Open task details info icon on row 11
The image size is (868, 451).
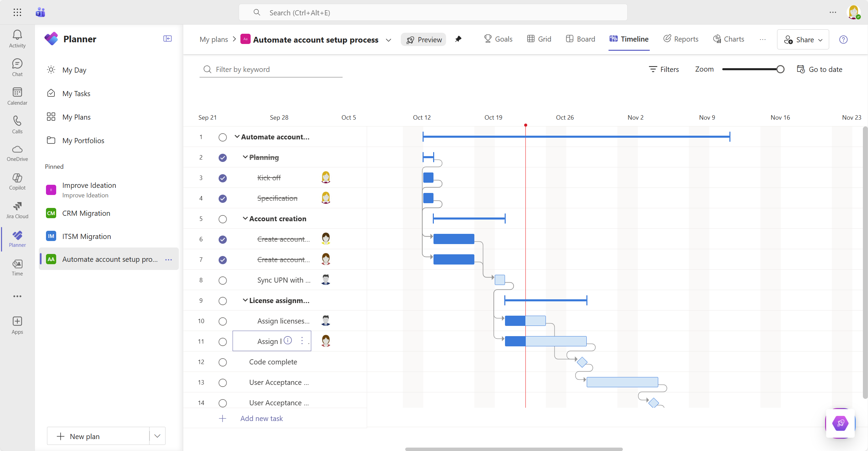pos(288,340)
